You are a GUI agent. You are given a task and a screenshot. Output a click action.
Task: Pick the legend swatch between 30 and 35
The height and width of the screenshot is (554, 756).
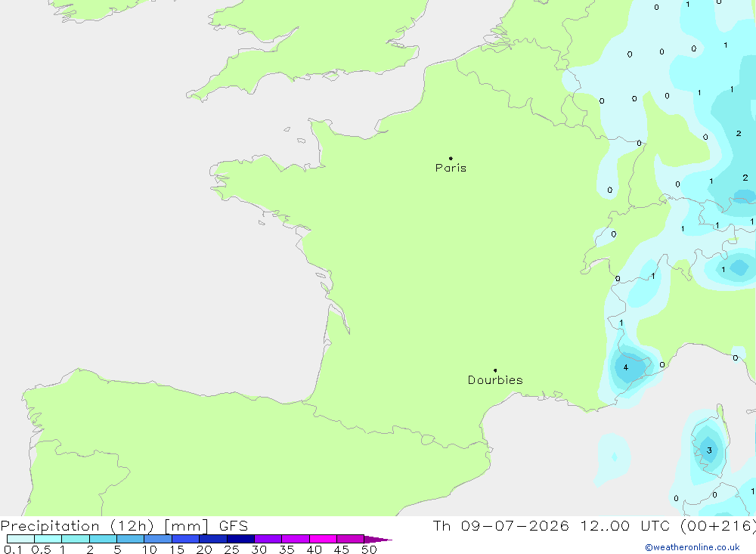(268, 539)
